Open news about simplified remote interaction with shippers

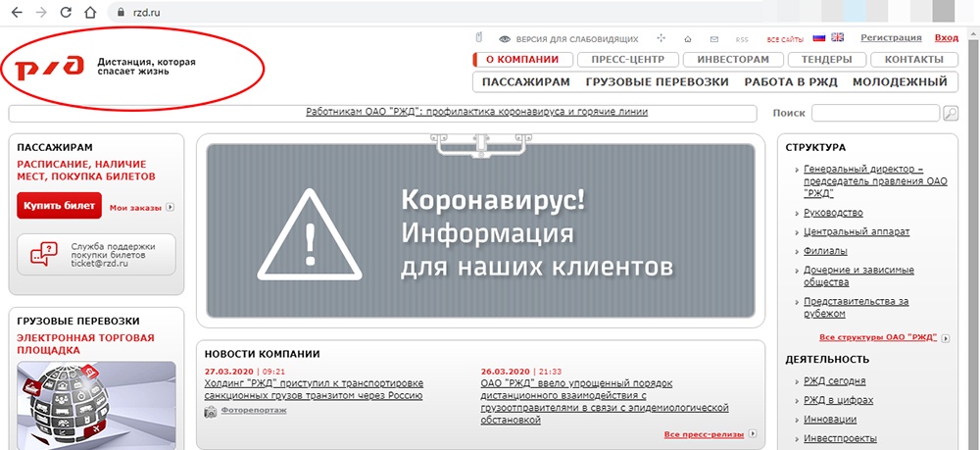tap(605, 401)
